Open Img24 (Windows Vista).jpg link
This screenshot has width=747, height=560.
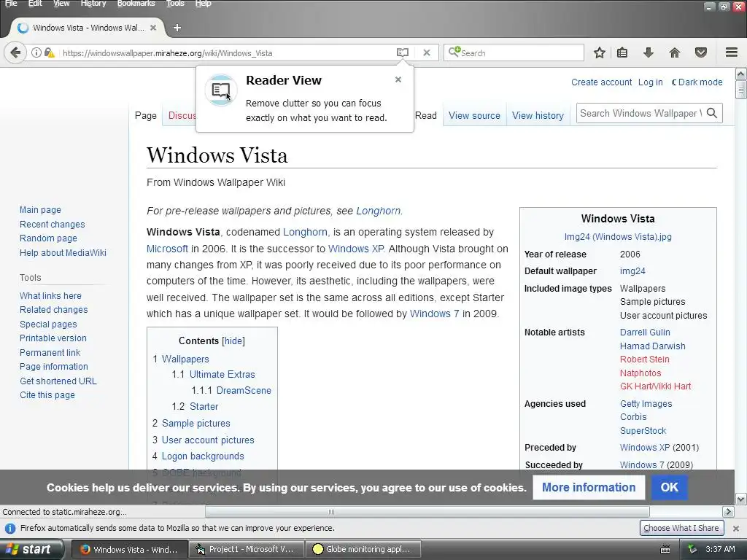point(618,237)
